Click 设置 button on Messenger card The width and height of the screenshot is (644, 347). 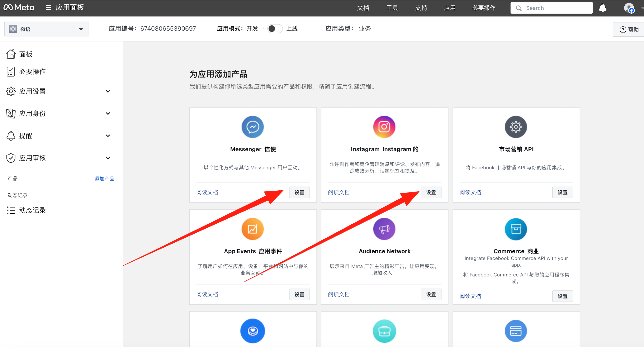[299, 192]
